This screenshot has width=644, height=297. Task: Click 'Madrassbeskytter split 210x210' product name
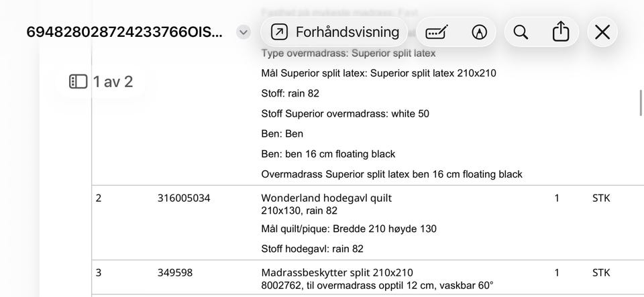coord(337,273)
